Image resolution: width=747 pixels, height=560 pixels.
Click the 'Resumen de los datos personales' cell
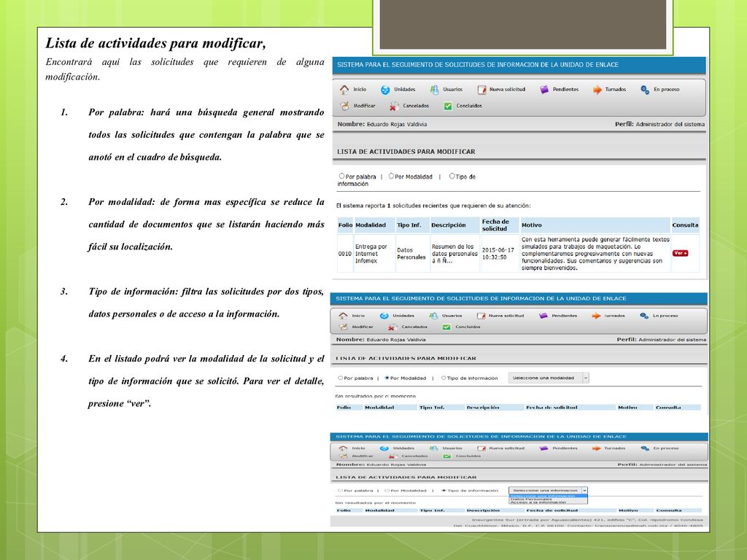455,254
